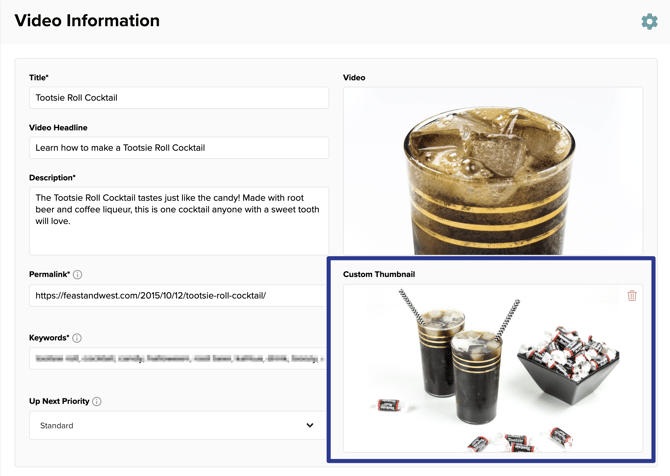Click the info icon beside Keywords
This screenshot has height=476, width=670.
point(77,339)
